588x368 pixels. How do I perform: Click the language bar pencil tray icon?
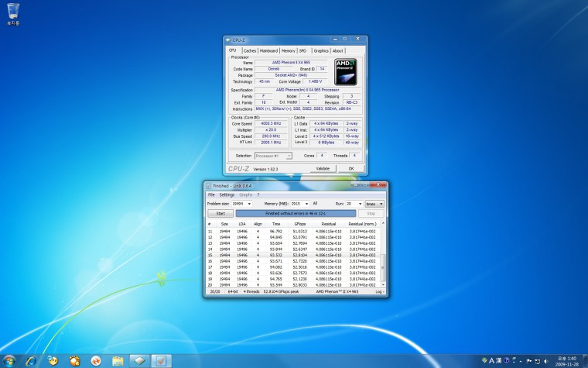pos(484,360)
